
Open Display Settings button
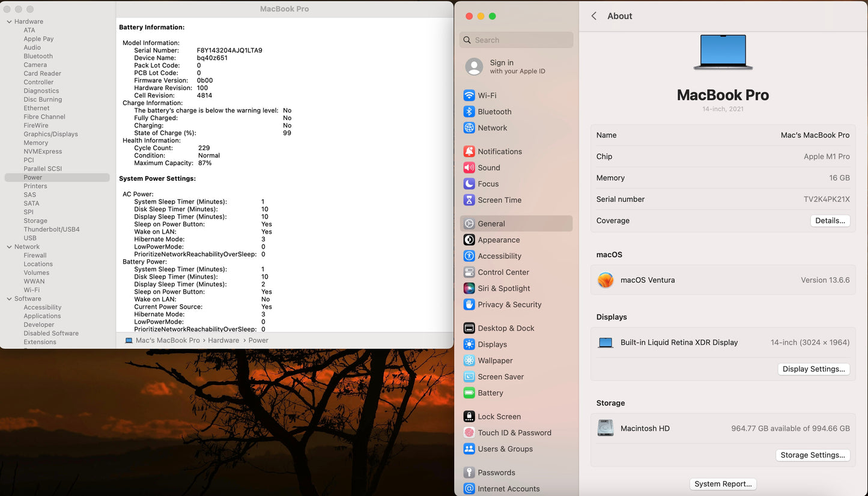tap(814, 369)
